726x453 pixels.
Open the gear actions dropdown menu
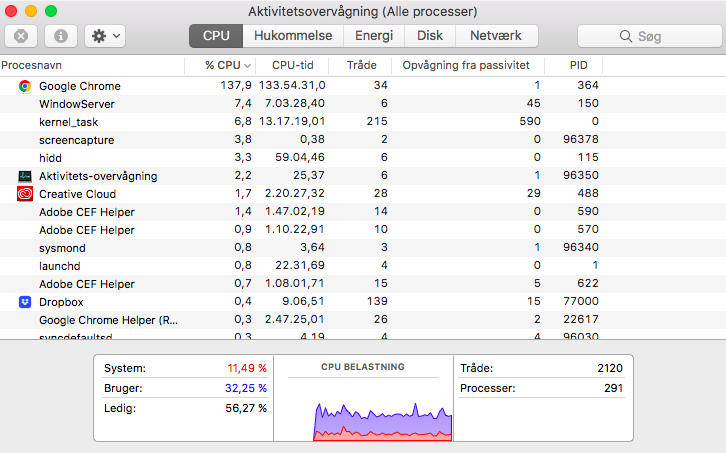[x=104, y=36]
